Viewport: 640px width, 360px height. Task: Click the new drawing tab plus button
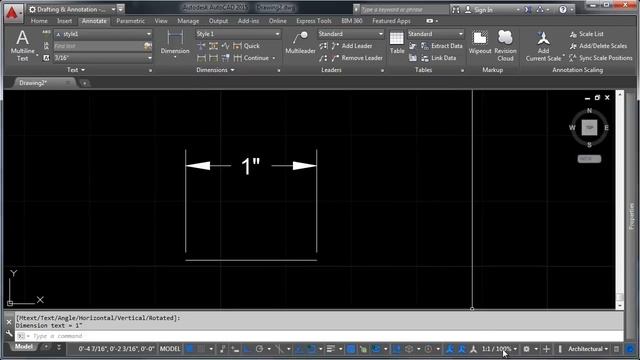click(84, 83)
